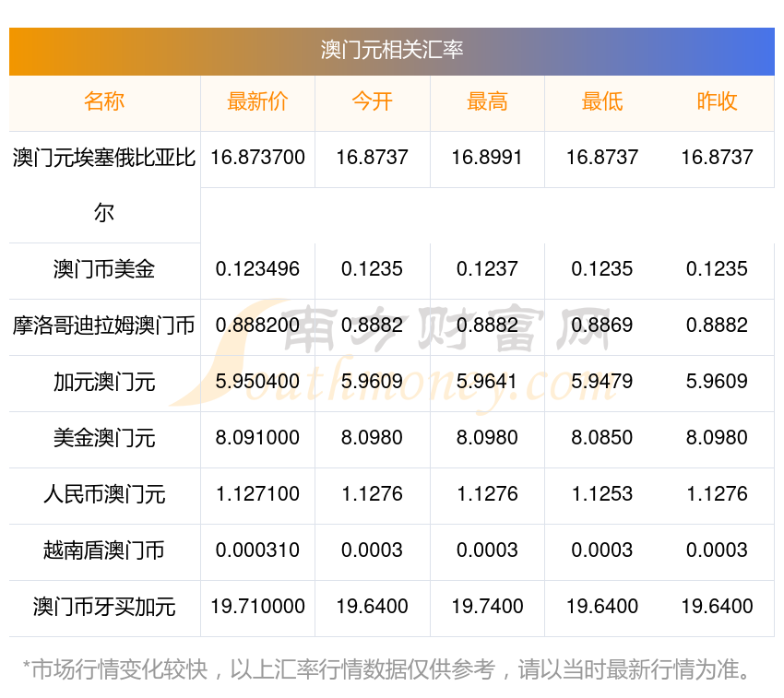Click latest price 0.123496
This screenshot has width=784, height=698.
[x=257, y=269]
